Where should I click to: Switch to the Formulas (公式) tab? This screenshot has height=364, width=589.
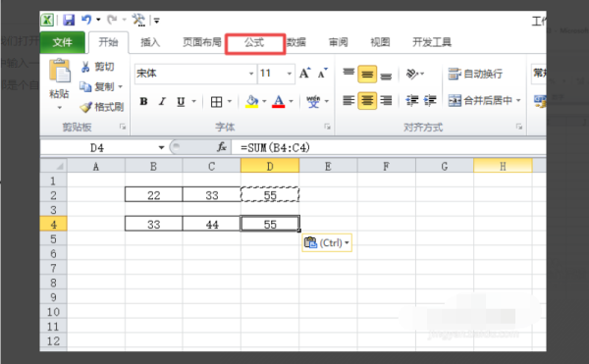coord(254,43)
